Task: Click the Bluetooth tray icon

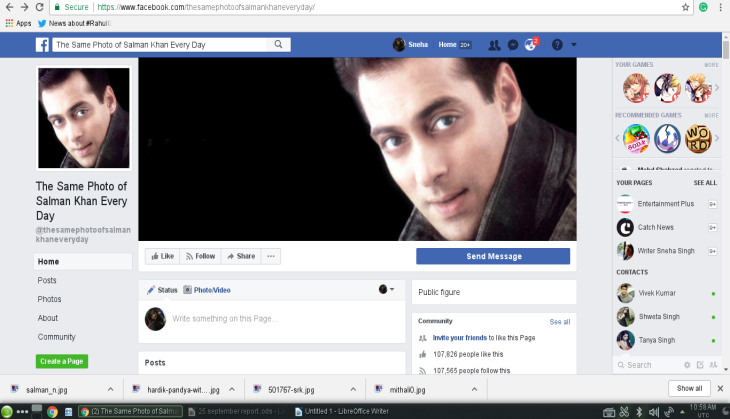Action: [639, 412]
